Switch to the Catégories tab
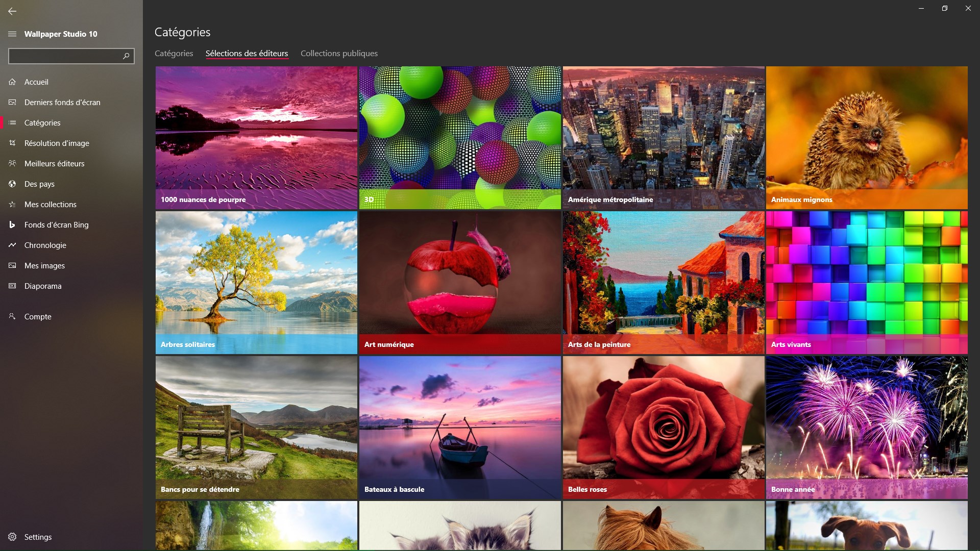The image size is (980, 551). [174, 53]
